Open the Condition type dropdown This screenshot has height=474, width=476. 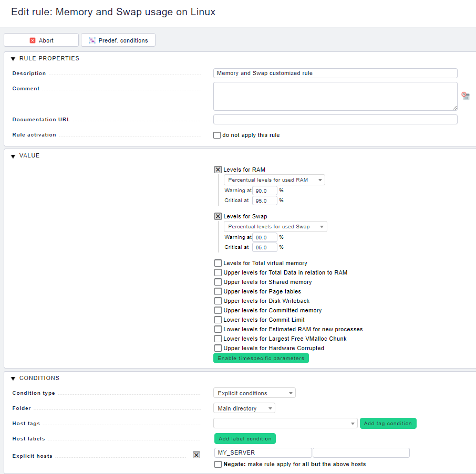(x=254, y=393)
